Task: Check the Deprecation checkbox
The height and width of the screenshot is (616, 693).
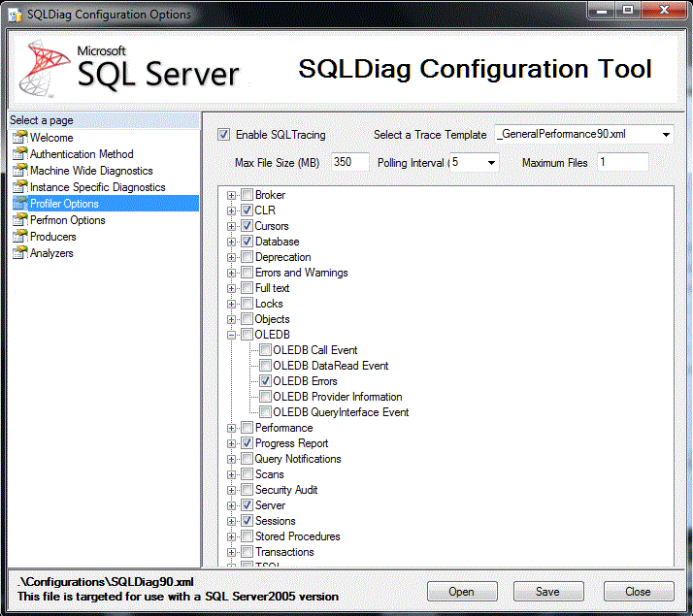Action: [247, 257]
